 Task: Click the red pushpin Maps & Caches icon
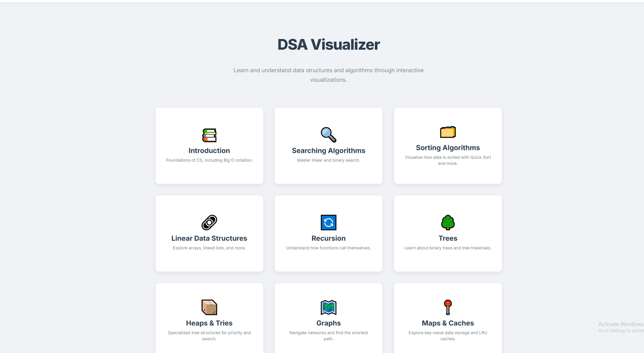pos(448,307)
